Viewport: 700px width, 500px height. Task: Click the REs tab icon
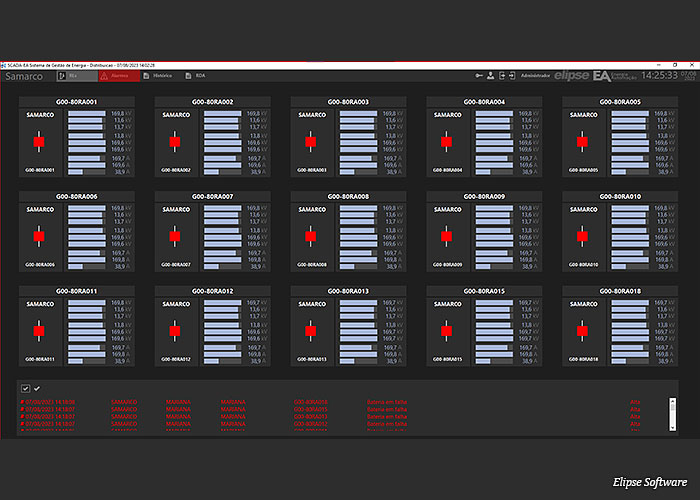pos(62,76)
